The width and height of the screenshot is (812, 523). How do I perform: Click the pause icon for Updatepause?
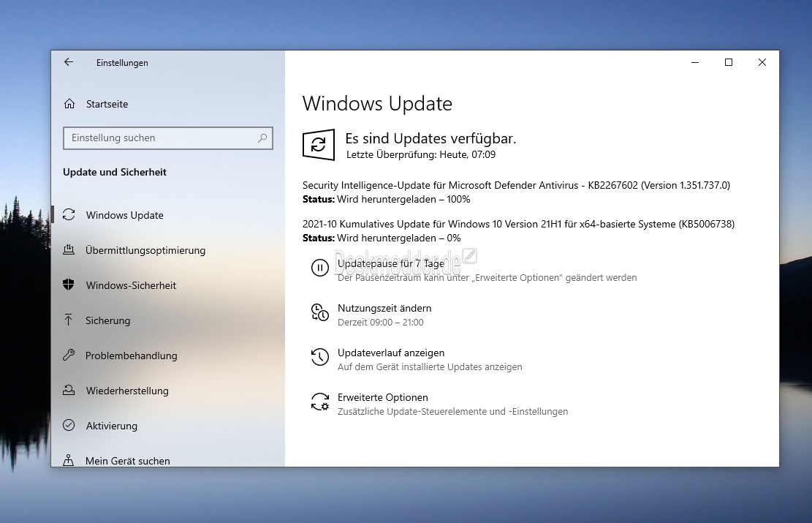tap(320, 268)
